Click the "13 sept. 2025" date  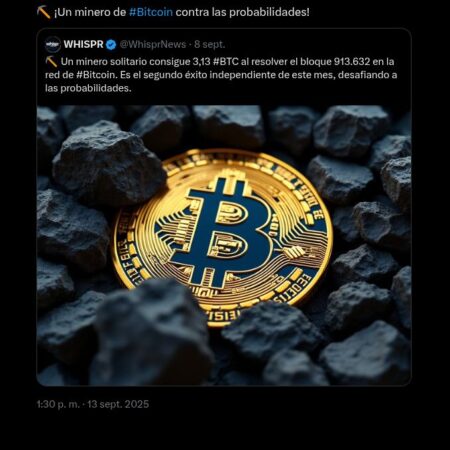(118, 404)
